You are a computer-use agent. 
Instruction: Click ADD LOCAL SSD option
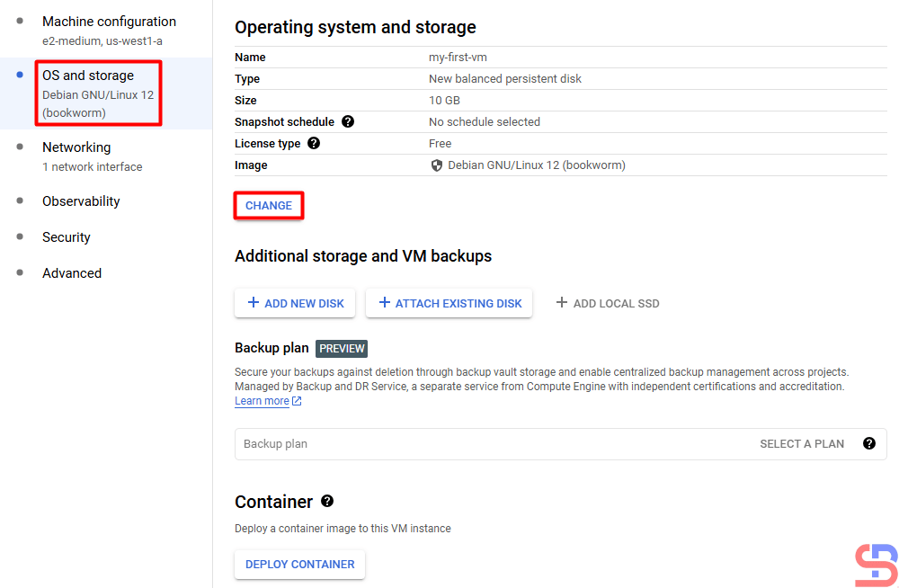point(608,304)
